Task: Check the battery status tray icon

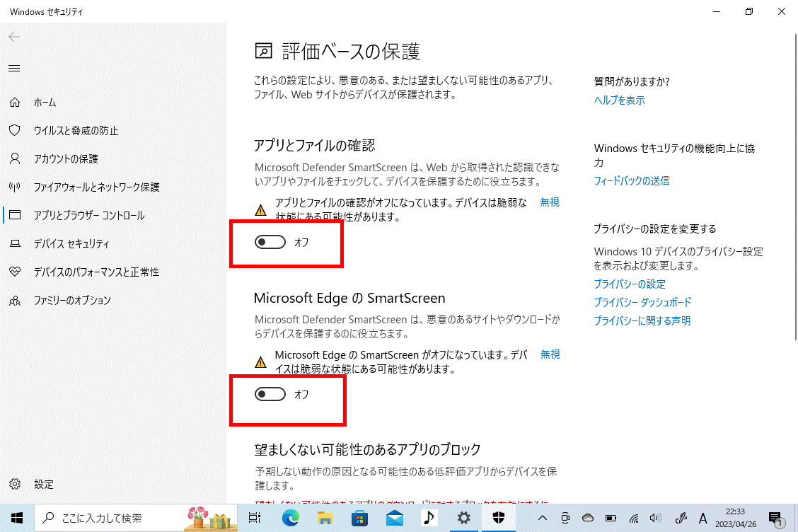Action: 611,519
